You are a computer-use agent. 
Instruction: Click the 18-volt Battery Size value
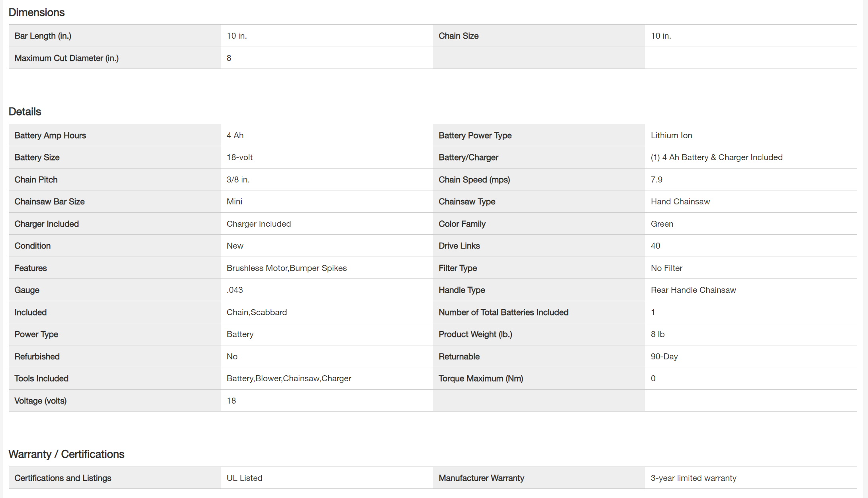239,157
